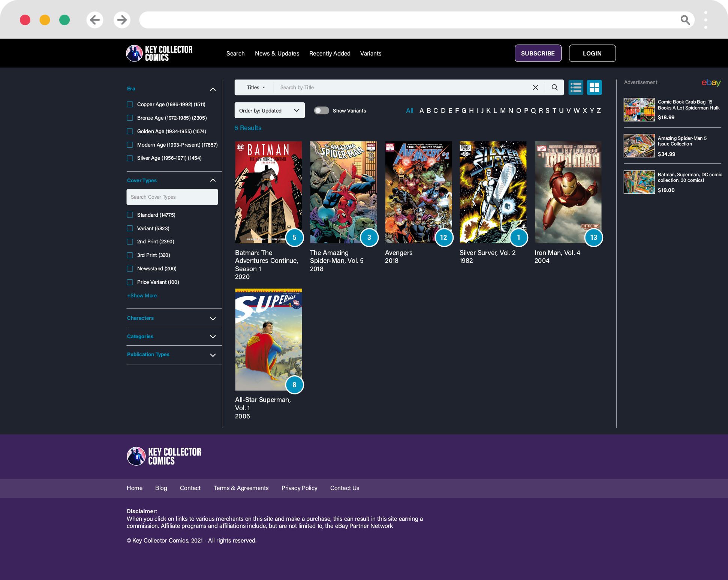Screen dimensions: 728x580
Task: Select the All alphabet filter
Action: pos(410,111)
